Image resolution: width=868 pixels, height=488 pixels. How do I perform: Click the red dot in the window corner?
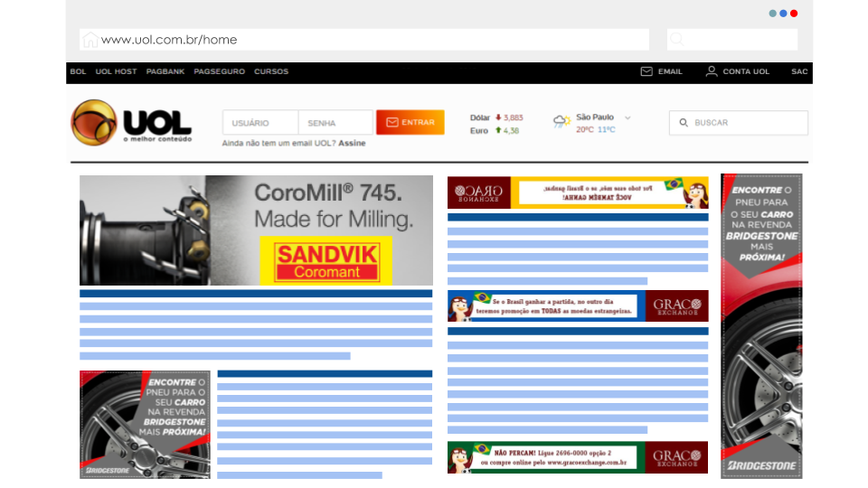click(x=794, y=14)
